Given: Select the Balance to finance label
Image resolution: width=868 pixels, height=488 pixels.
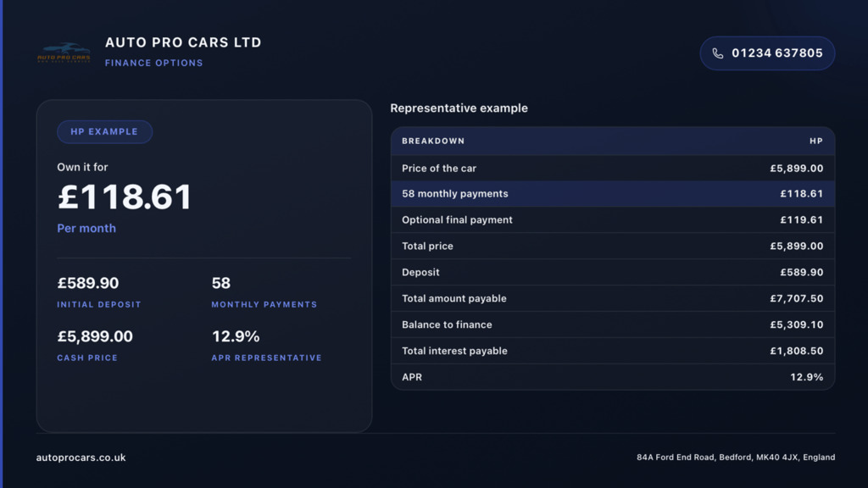Looking at the screenshot, I should tap(447, 324).
